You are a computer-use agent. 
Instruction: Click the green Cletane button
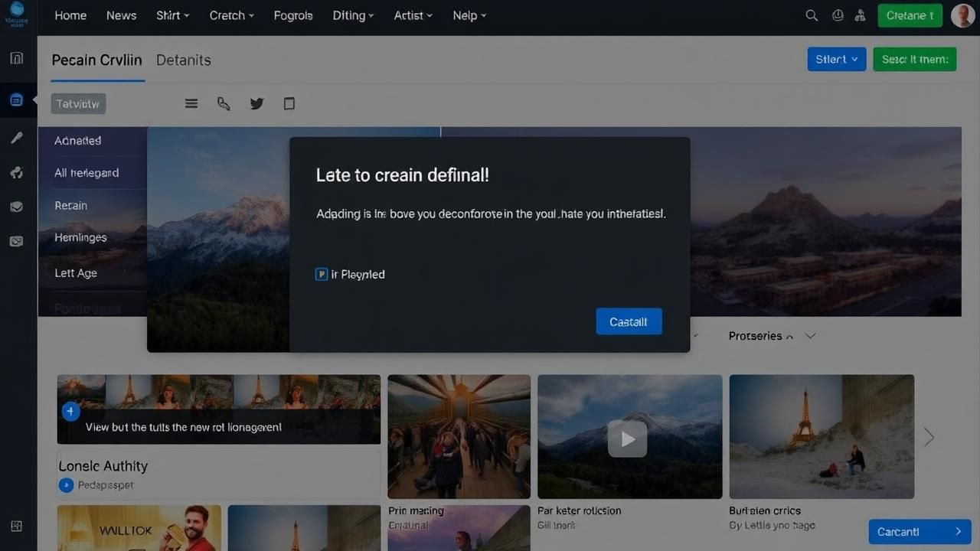click(x=910, y=15)
